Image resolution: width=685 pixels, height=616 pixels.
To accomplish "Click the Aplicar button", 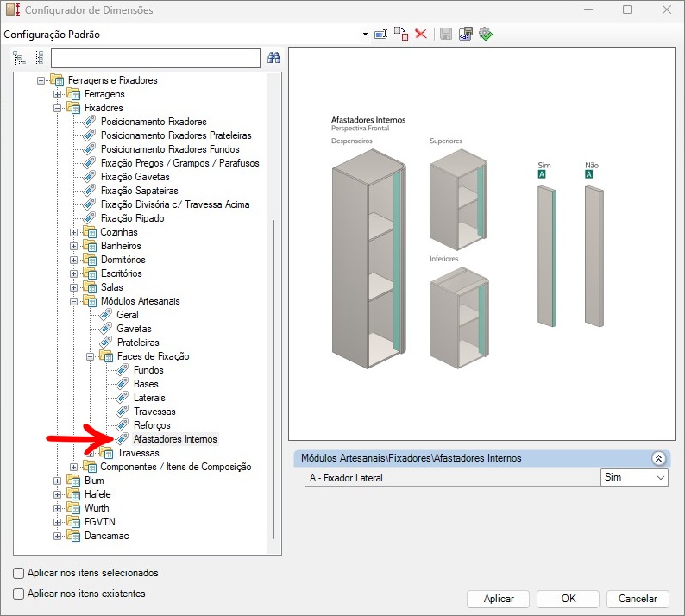I will click(498, 599).
